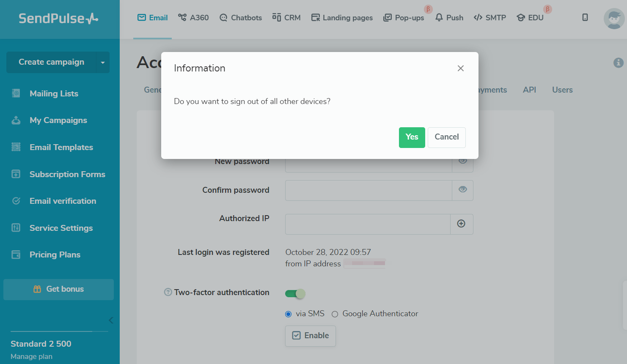Switch to the API tab
This screenshot has width=627, height=364.
coord(529,90)
